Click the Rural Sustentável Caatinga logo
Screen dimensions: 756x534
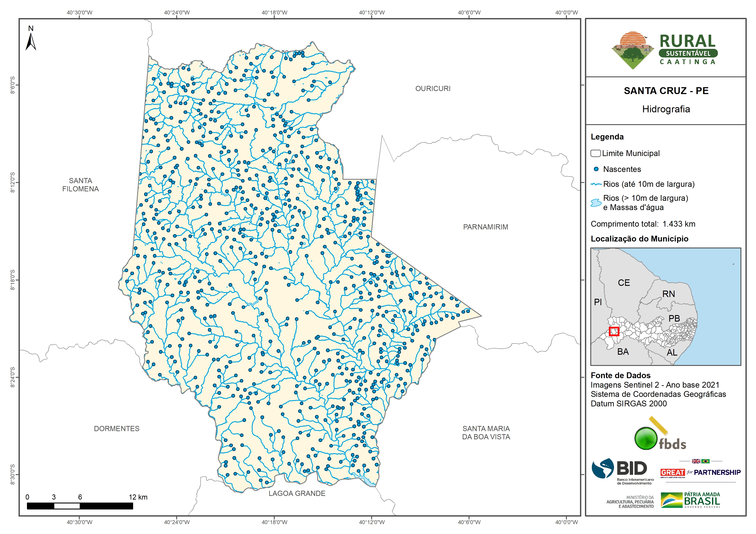664,50
